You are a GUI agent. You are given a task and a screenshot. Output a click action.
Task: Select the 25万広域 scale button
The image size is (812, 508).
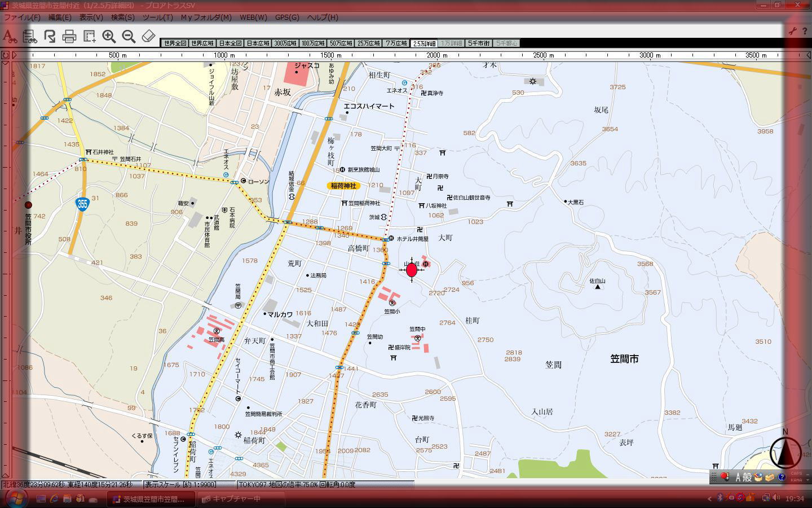click(x=368, y=43)
